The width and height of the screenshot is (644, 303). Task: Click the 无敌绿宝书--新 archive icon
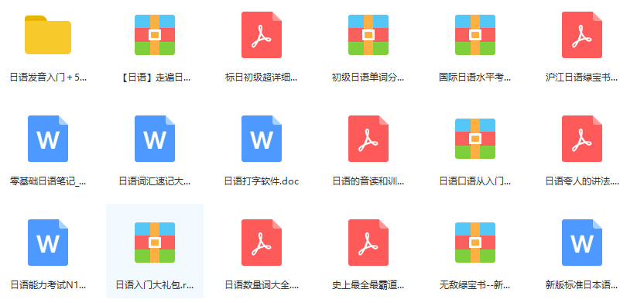(475, 243)
